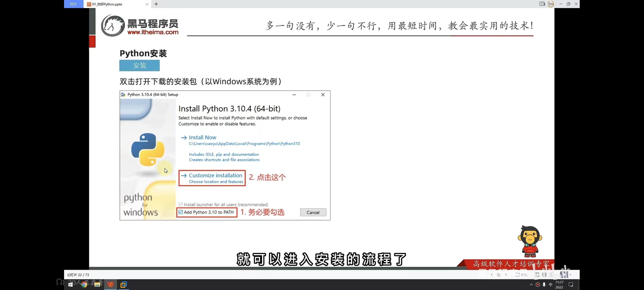Screen dimensions: 644x290
Task: Switch to slide sorter grid view
Action: (544, 275)
